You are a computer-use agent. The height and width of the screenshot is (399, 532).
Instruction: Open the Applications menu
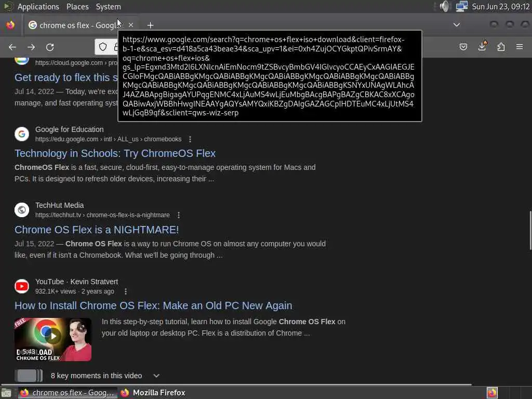[38, 6]
